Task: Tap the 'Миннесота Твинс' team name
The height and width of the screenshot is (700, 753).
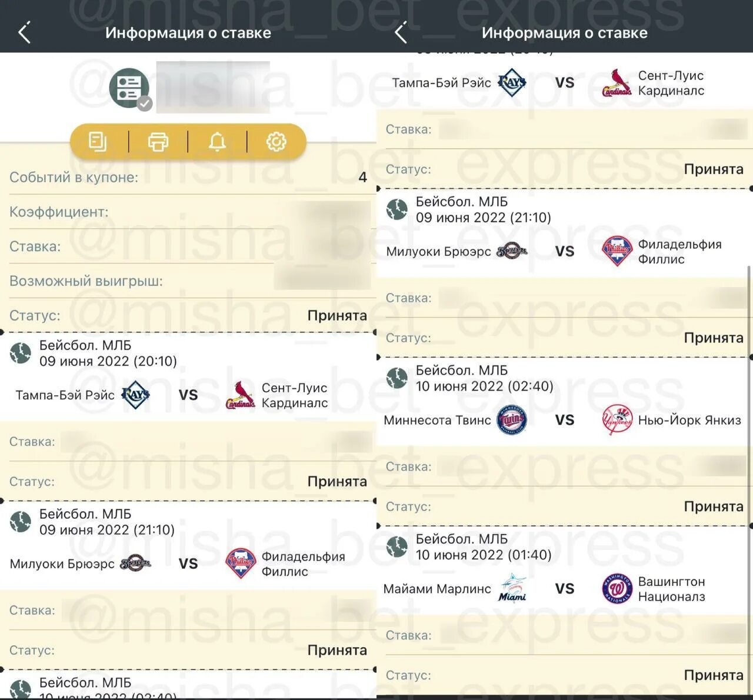Action: point(437,420)
